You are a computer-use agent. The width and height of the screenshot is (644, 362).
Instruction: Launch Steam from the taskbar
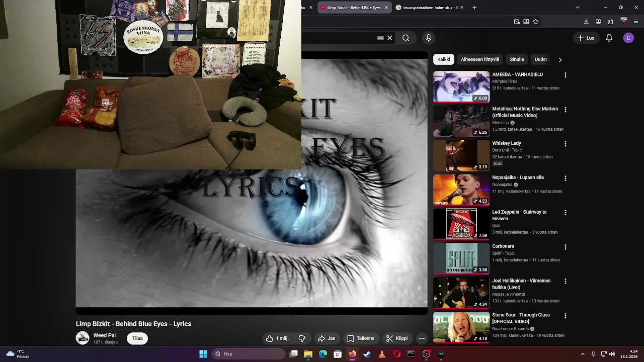click(x=367, y=354)
